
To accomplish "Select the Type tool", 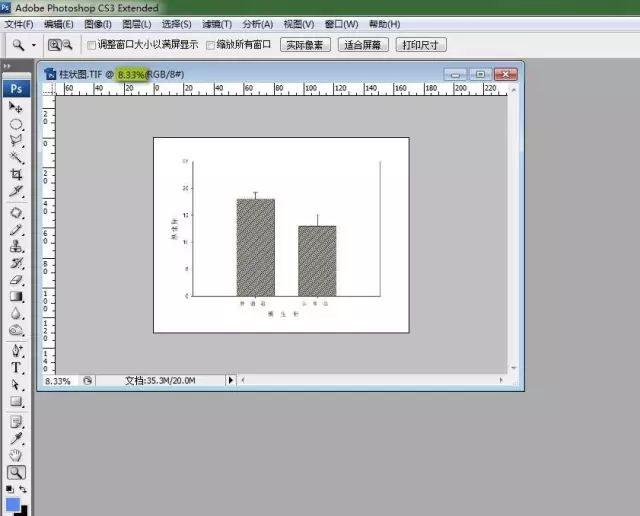I will [16, 368].
